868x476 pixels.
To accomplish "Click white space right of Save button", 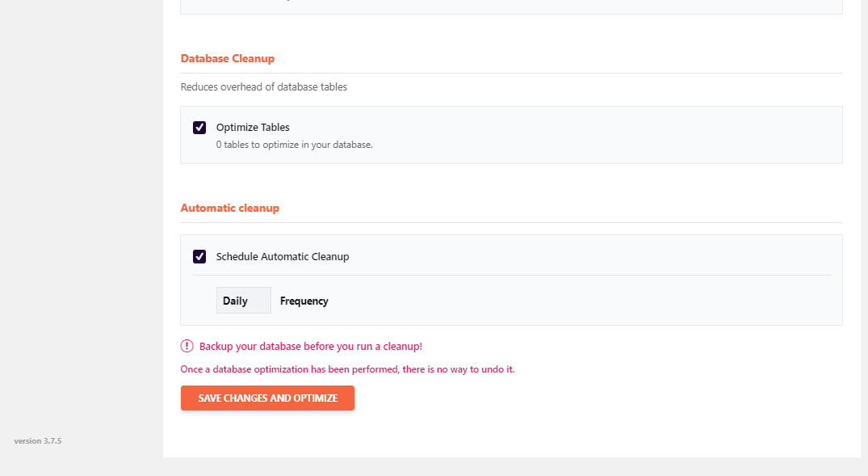I will point(565,398).
